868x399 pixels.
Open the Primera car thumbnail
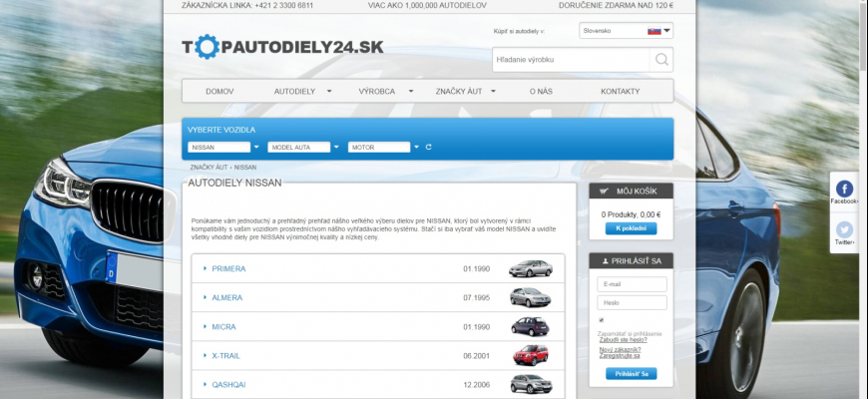pyautogui.click(x=531, y=268)
